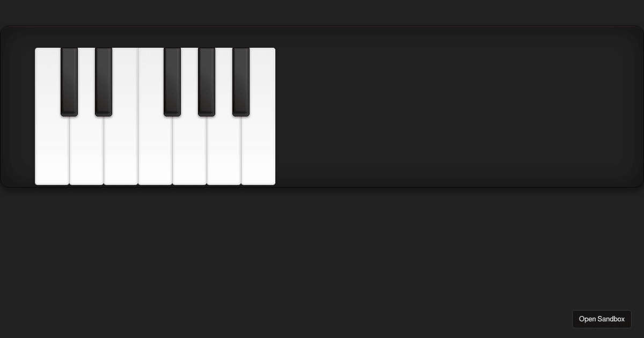
Task: Tap the fourth black key (G sharp)
Action: click(207, 82)
